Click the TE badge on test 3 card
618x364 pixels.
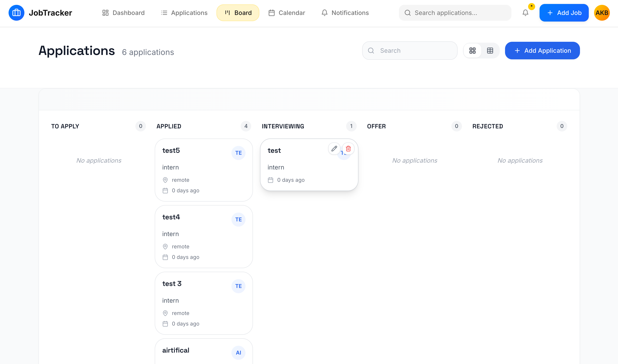click(238, 286)
